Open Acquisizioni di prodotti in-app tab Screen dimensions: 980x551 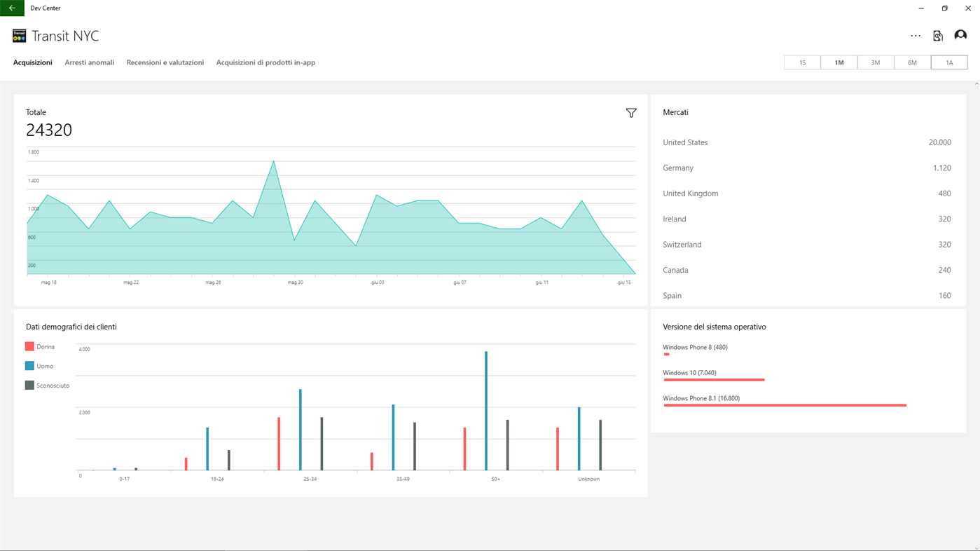pos(265,62)
